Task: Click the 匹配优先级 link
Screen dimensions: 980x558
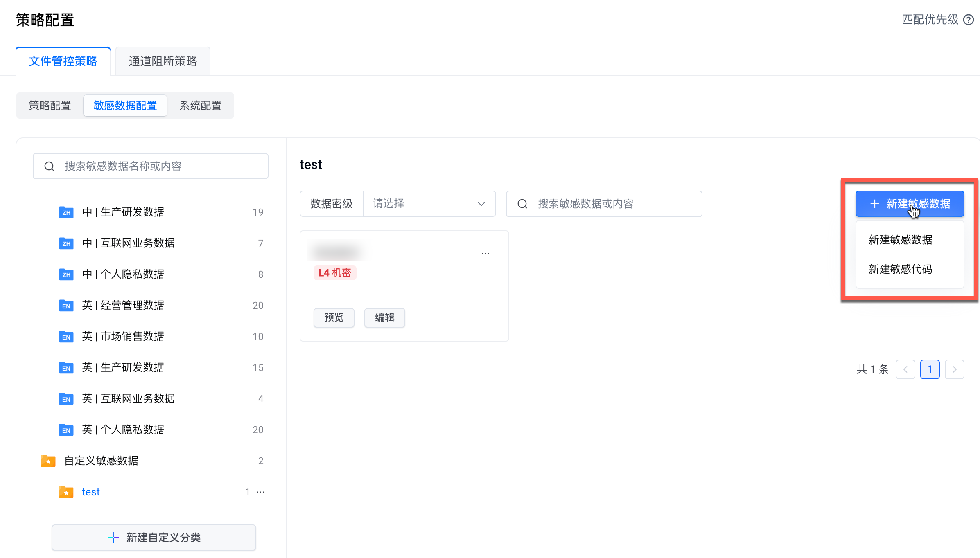Action: 930,20
